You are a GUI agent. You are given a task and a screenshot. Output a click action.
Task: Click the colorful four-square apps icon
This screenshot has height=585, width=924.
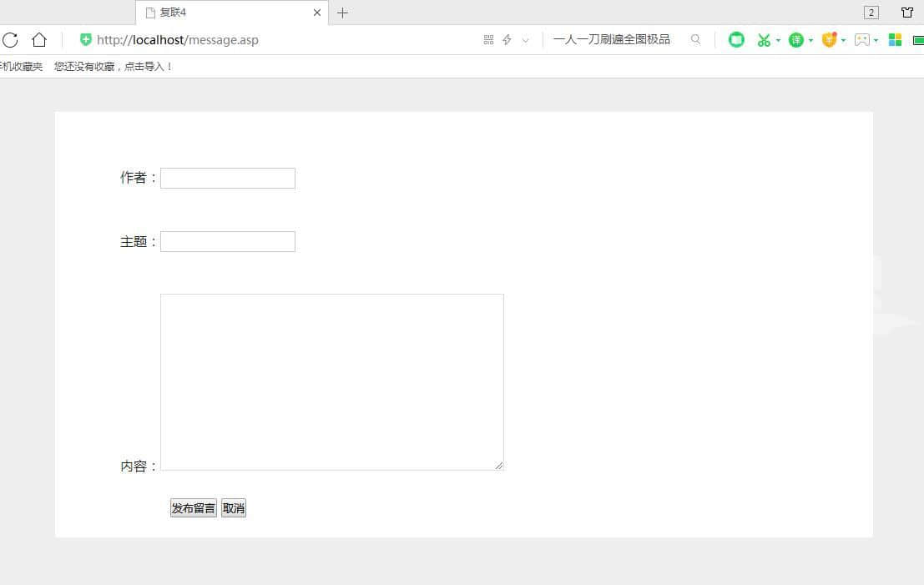coord(895,40)
